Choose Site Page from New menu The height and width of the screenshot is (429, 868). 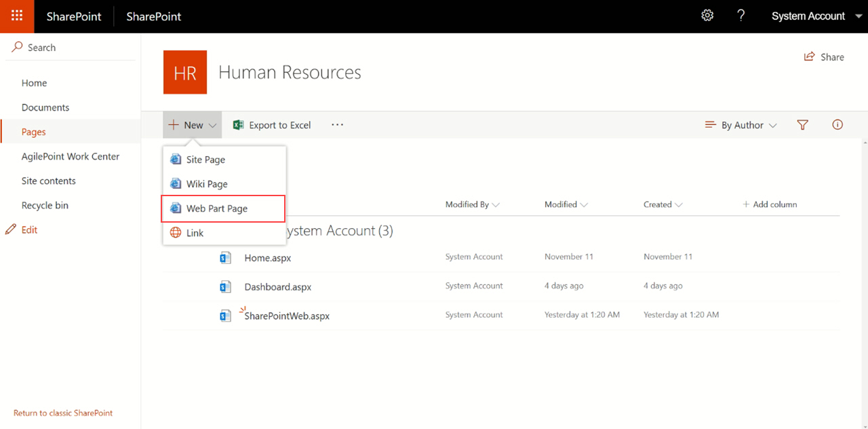224,160
